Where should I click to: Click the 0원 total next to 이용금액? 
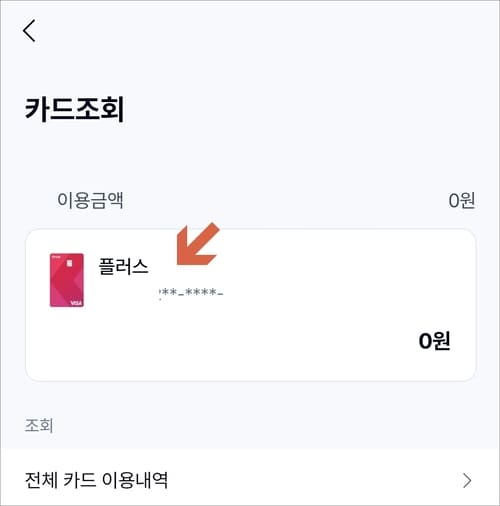462,200
